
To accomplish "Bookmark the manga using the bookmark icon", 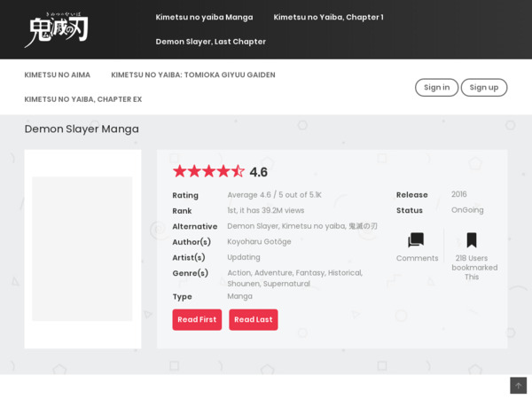I will pyautogui.click(x=472, y=240).
